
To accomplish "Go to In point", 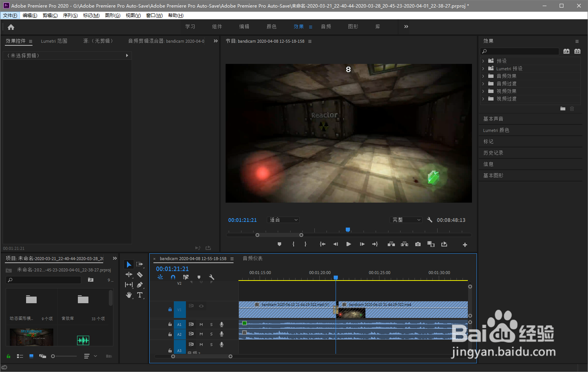I will [x=322, y=244].
